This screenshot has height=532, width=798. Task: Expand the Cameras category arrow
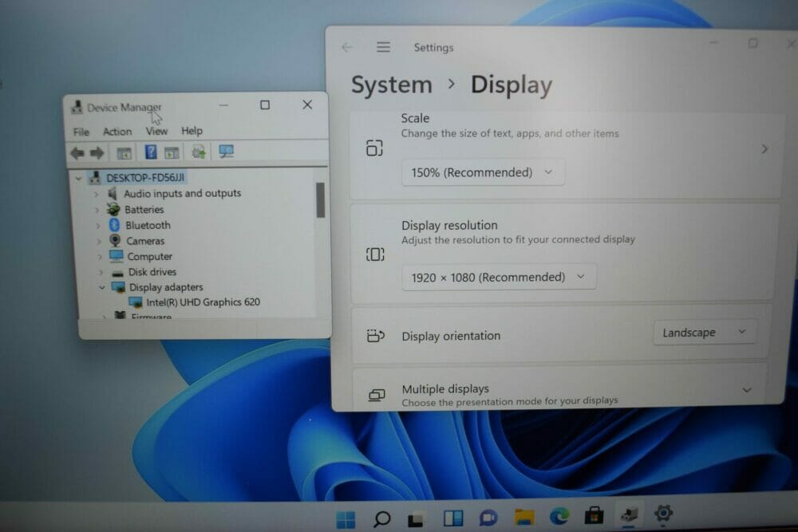tap(99, 241)
